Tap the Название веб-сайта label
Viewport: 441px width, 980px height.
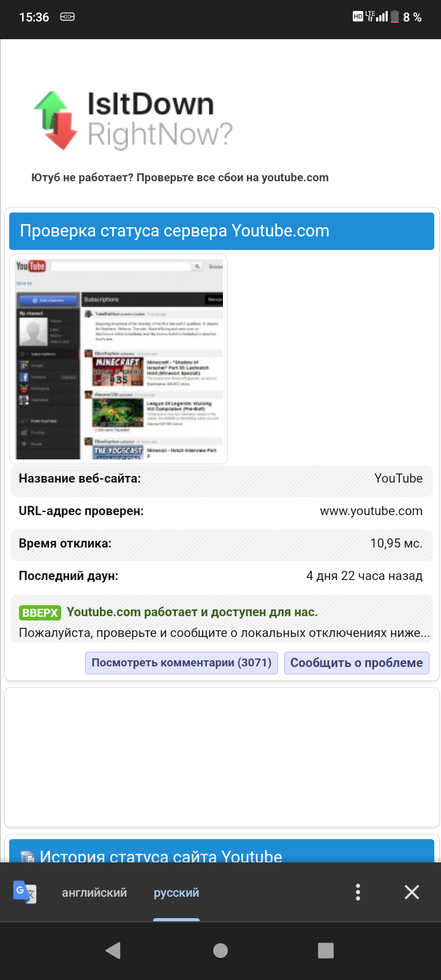pyautogui.click(x=80, y=478)
